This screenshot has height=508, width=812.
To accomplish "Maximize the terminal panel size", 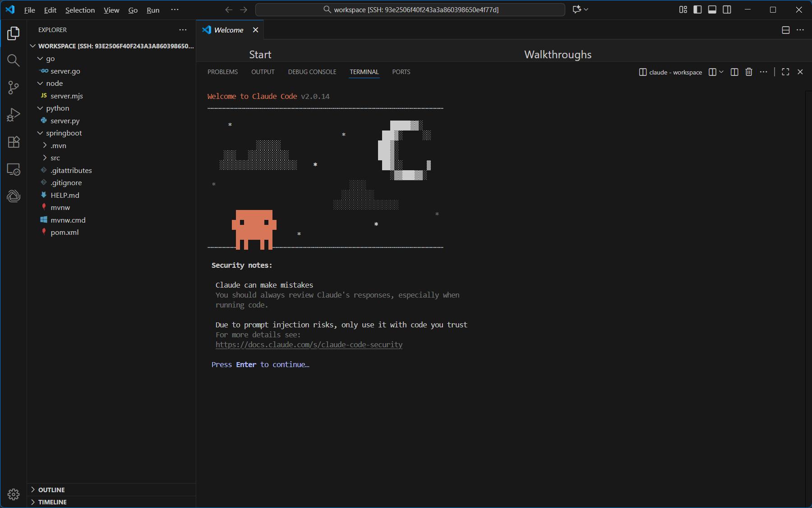I will click(785, 72).
